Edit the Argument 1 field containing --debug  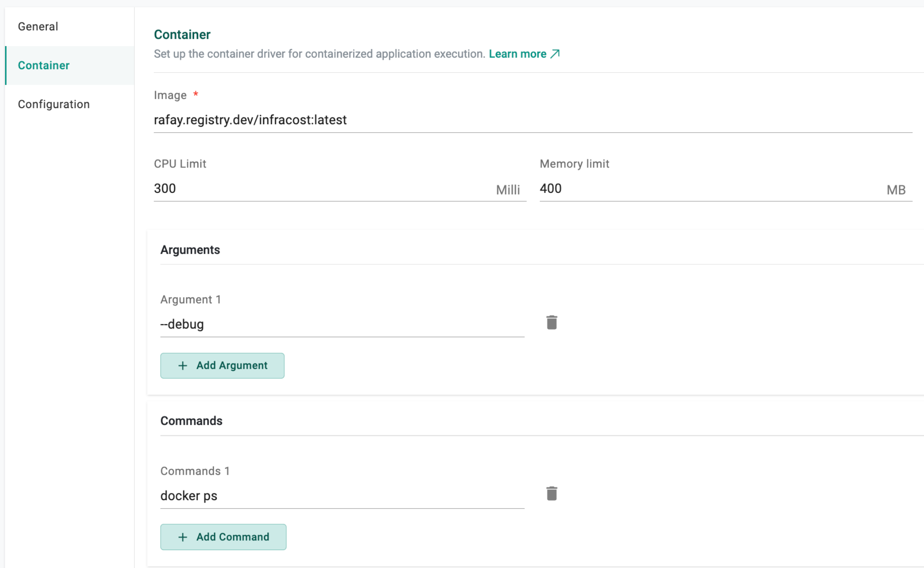click(341, 324)
